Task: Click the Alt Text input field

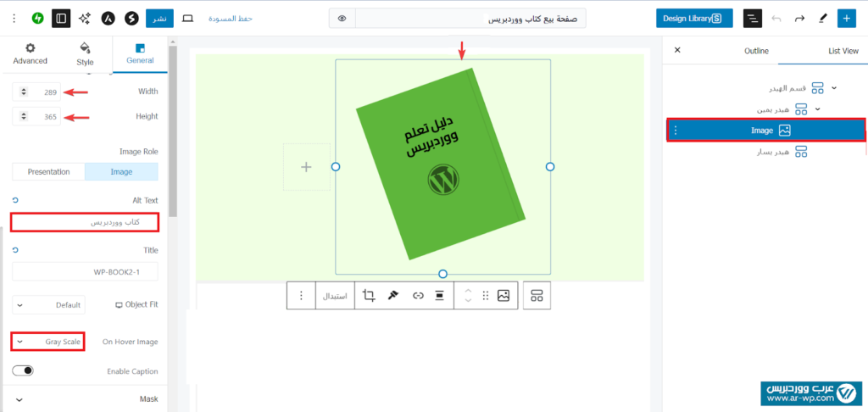Action: pyautogui.click(x=85, y=222)
